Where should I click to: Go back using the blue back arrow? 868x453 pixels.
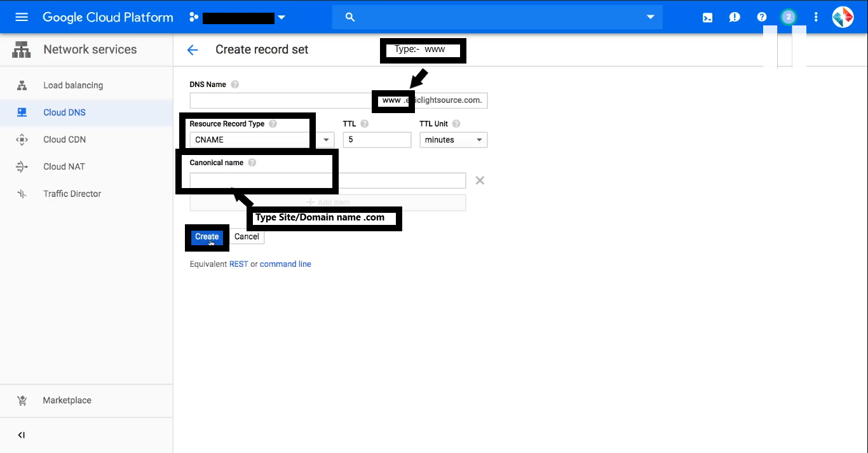pyautogui.click(x=193, y=50)
